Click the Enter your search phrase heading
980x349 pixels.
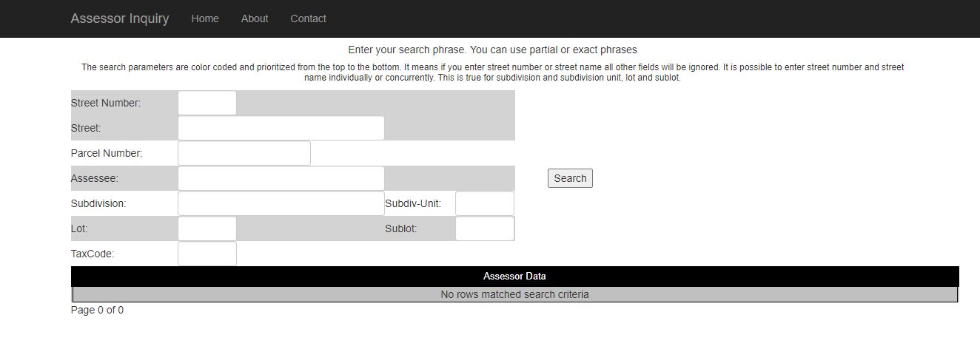(492, 50)
